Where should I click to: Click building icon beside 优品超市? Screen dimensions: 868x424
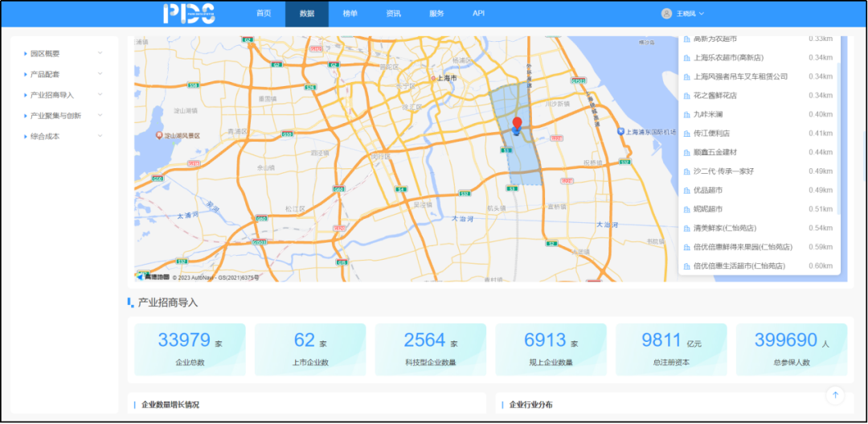(x=686, y=190)
